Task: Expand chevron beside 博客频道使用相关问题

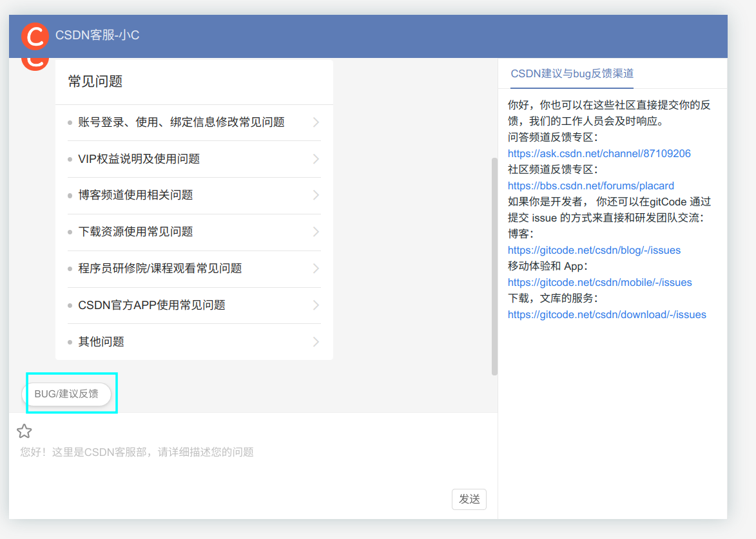Action: click(316, 195)
